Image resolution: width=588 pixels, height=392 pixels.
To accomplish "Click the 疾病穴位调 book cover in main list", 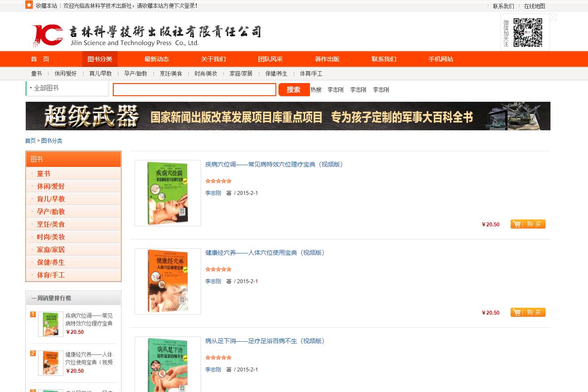I will [168, 193].
